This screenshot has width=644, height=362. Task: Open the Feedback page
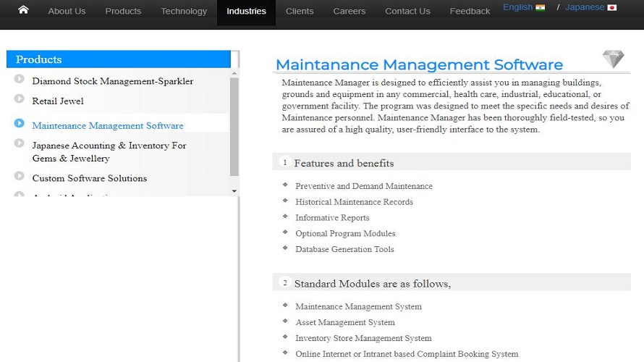pos(470,11)
